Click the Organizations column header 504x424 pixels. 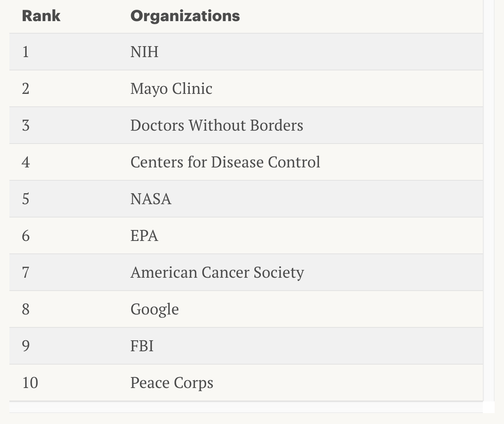coord(185,16)
